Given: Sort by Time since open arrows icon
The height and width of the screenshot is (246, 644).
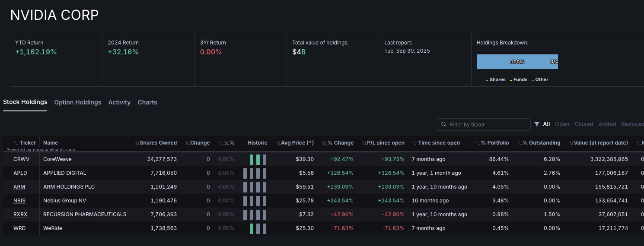Looking at the screenshot, I should point(414,143).
